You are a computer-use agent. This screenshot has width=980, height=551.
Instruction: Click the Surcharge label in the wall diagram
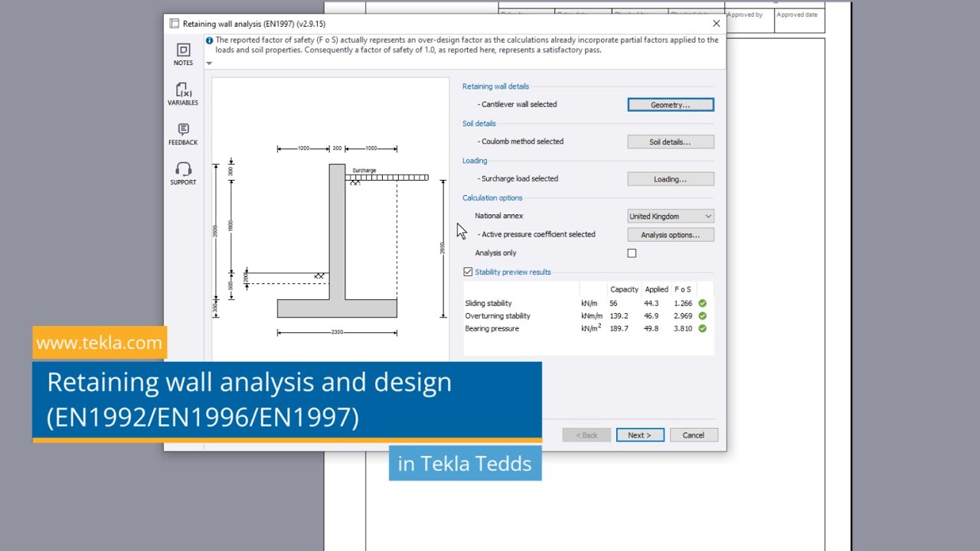(x=364, y=170)
